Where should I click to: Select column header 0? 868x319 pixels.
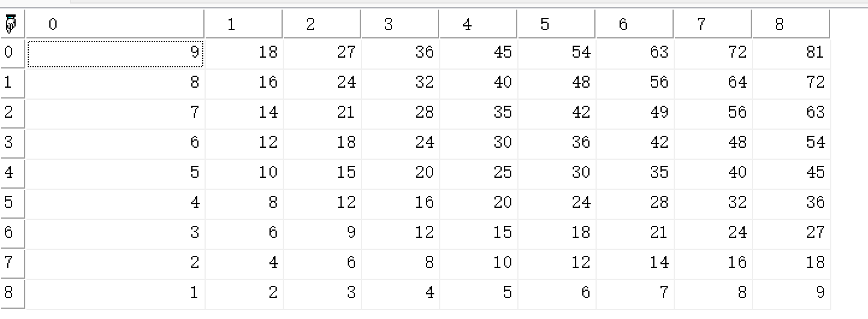[114, 25]
